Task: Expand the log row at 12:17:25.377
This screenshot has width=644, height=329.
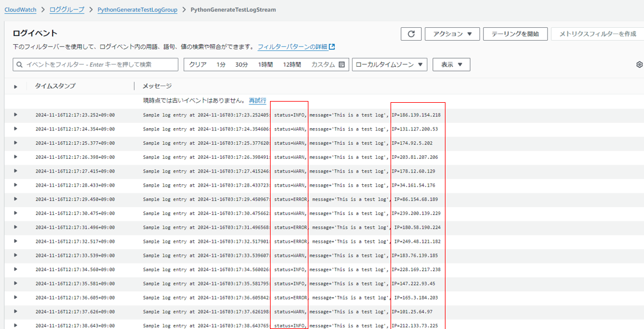Action: point(15,142)
